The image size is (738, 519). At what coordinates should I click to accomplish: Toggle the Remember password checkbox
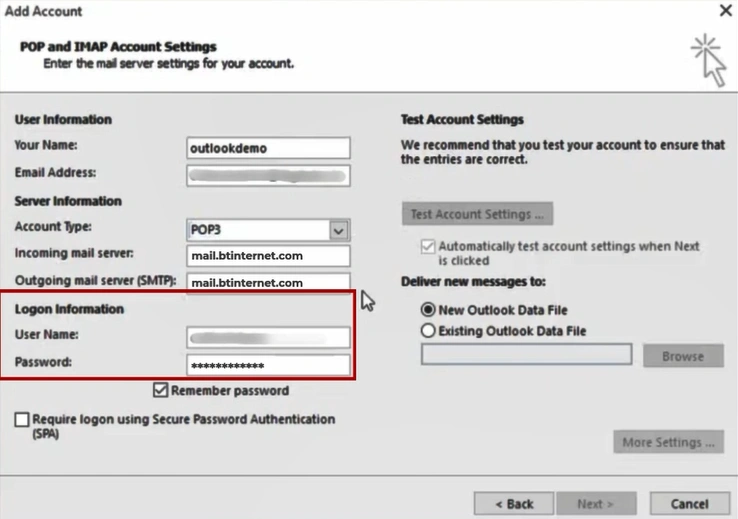pyautogui.click(x=160, y=390)
